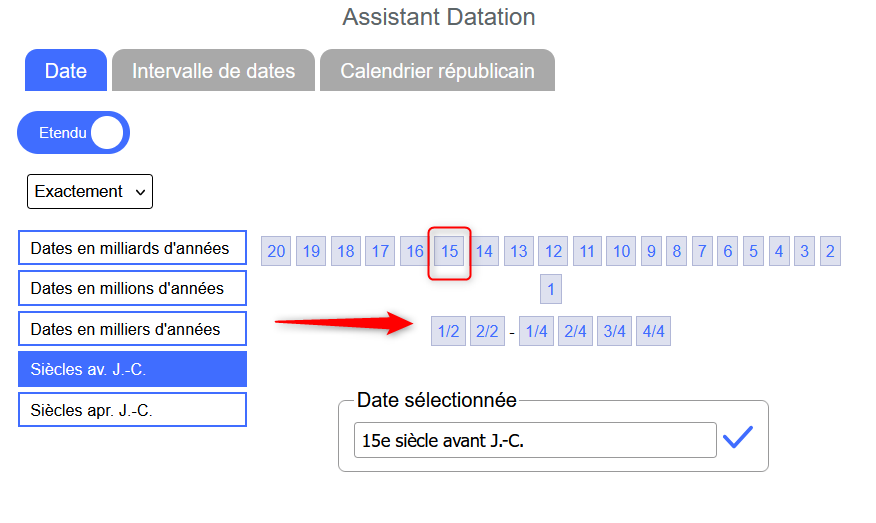The image size is (876, 523).
Task: Select Siècles av. J.-C. category
Action: point(132,369)
